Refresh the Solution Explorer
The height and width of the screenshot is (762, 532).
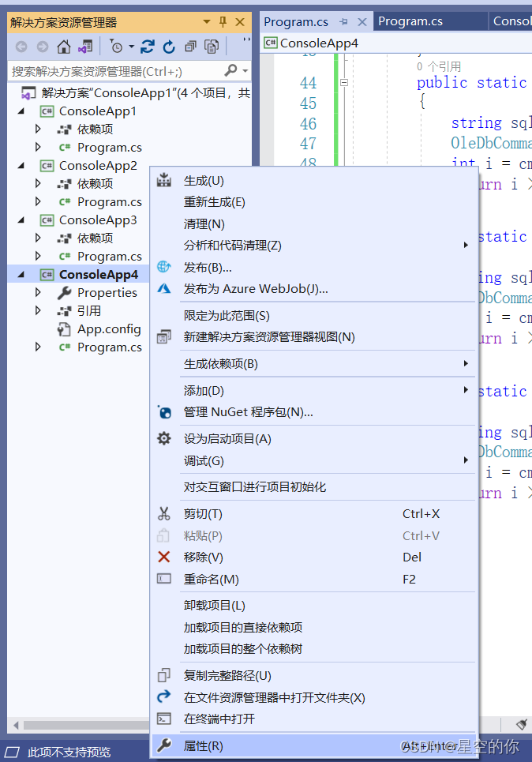coord(169,47)
